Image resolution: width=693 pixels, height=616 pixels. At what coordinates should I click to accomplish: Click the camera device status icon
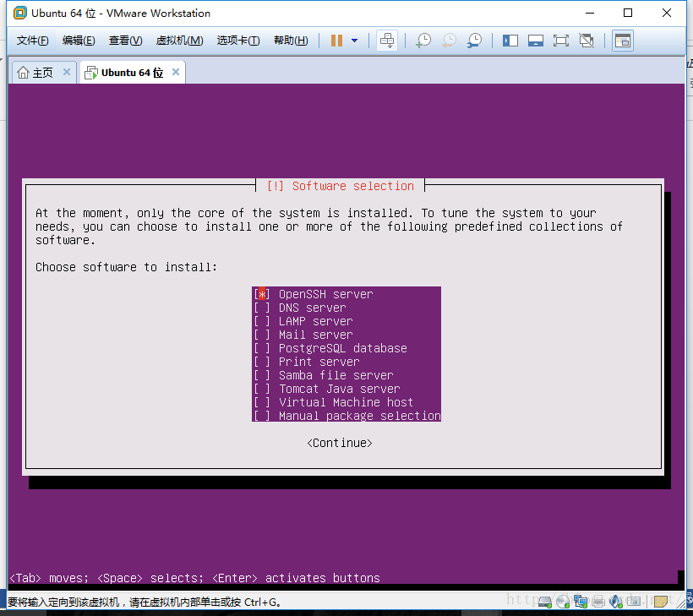click(634, 602)
